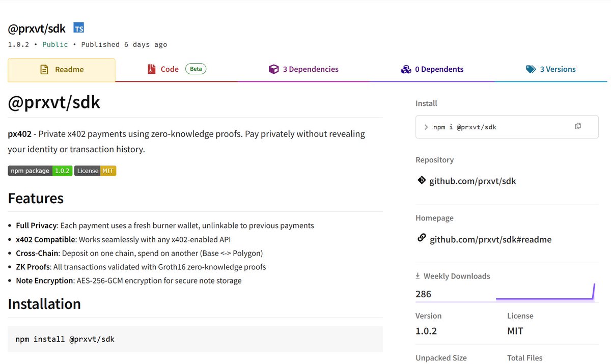Click the Features heading
The height and width of the screenshot is (364, 611).
pos(36,198)
